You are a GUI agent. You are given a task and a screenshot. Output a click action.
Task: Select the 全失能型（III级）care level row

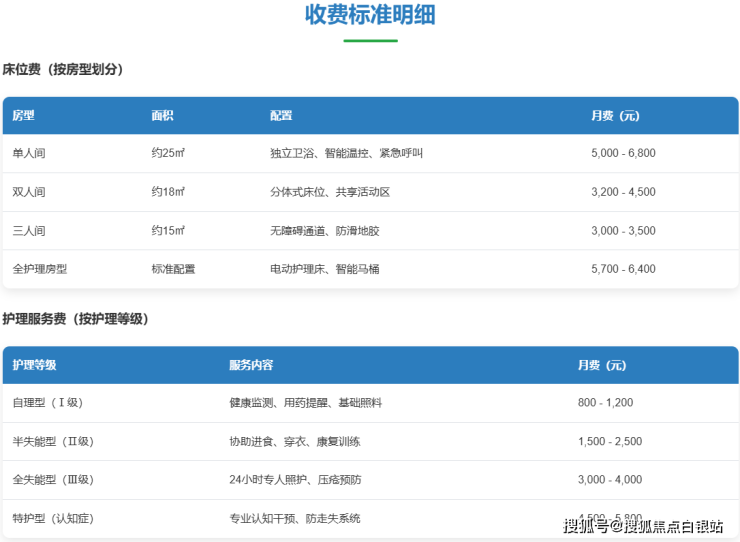pyautogui.click(x=53, y=480)
